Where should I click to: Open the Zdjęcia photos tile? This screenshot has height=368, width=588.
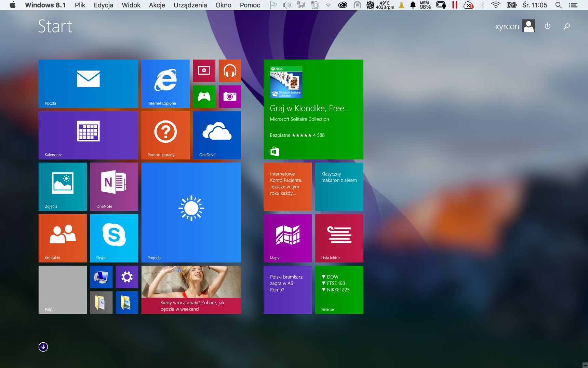pos(63,187)
